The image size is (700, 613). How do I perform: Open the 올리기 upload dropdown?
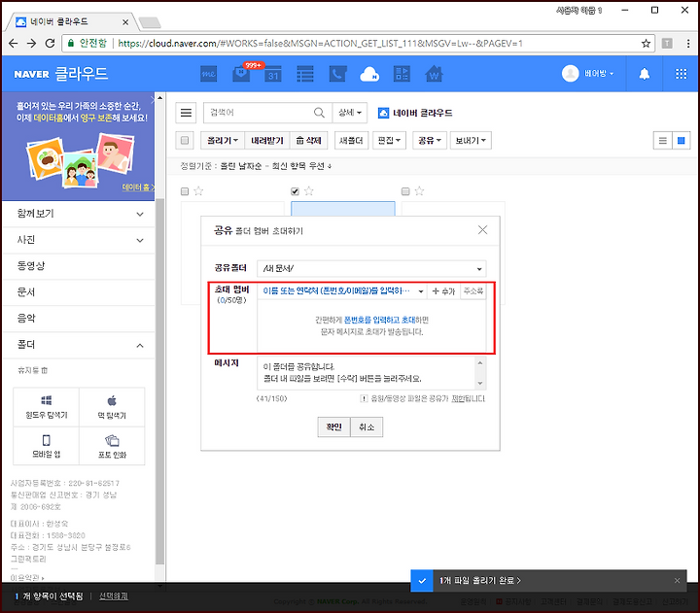coord(223,141)
